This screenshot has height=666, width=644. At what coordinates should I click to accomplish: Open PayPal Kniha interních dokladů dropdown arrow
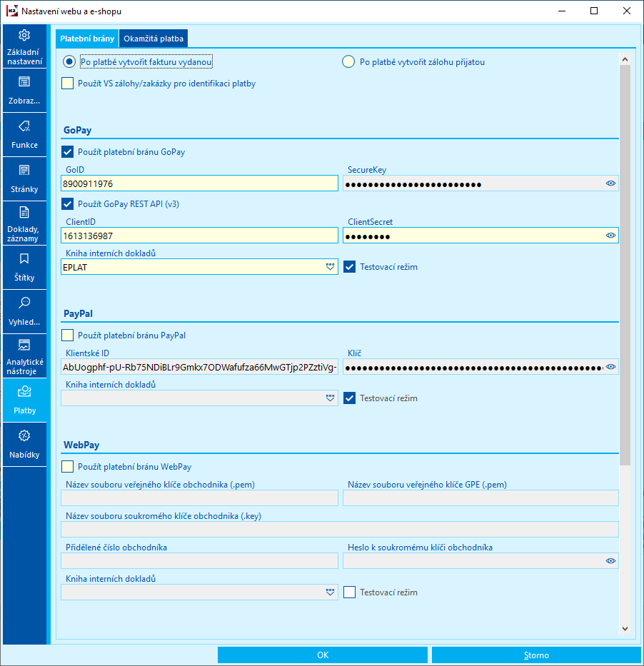[x=330, y=398]
